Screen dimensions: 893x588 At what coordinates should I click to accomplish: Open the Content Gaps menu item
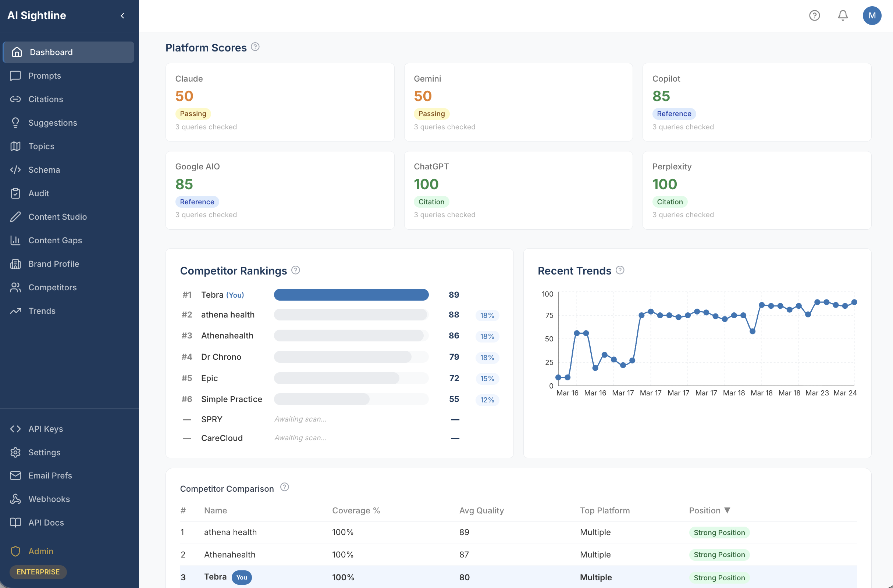point(55,240)
